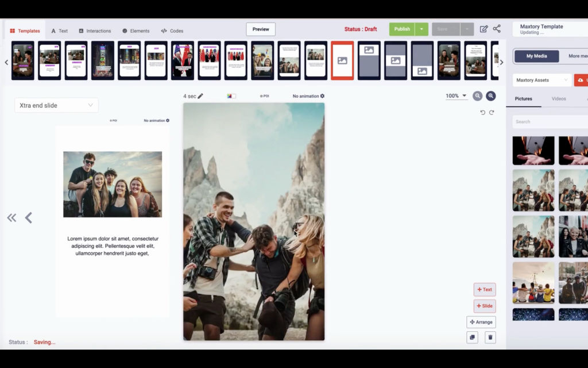
Task: Click the Arrange button
Action: tap(481, 322)
